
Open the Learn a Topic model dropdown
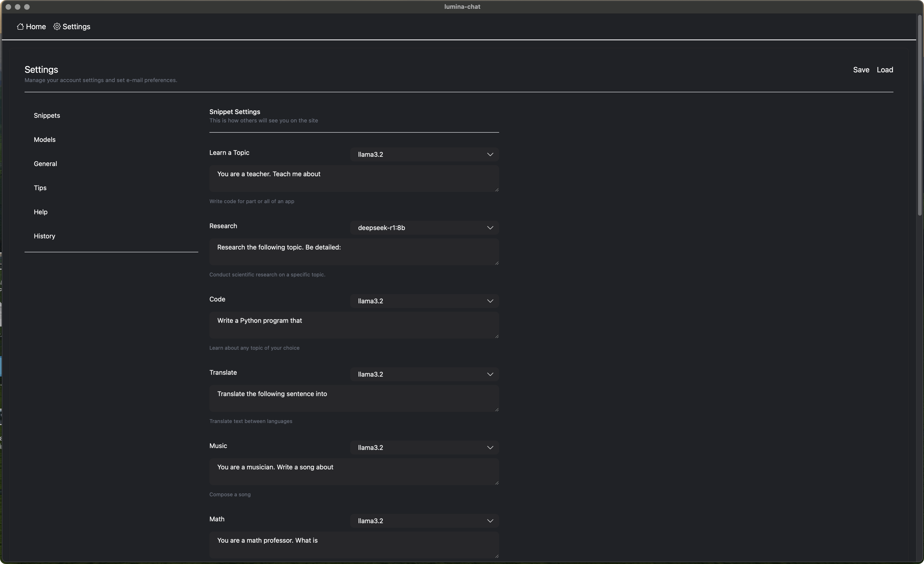[x=425, y=154]
